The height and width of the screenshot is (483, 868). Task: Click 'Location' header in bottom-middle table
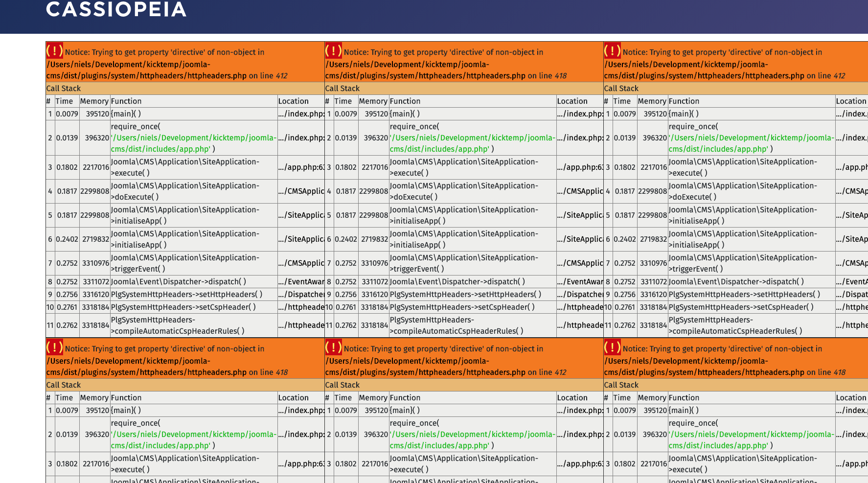[x=572, y=398]
